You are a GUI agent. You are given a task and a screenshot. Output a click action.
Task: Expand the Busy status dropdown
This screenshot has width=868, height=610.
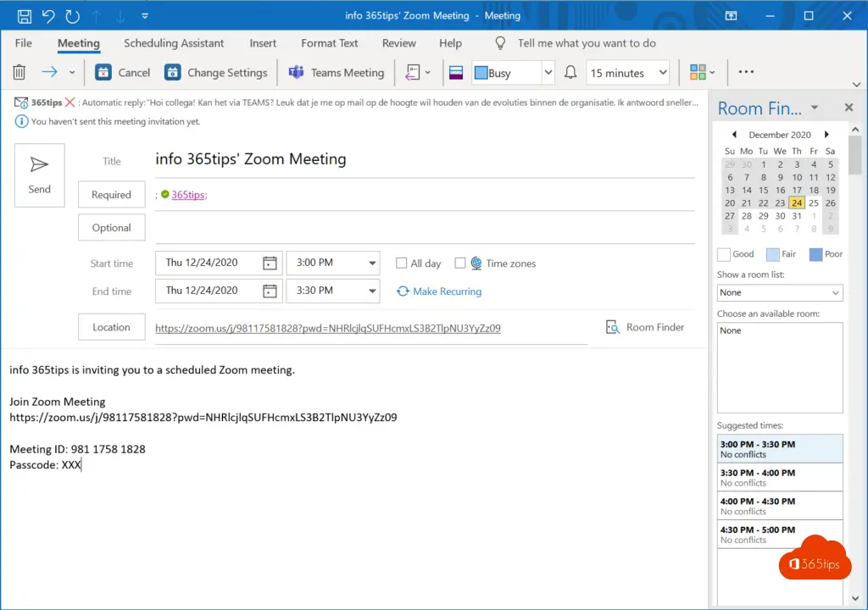548,73
